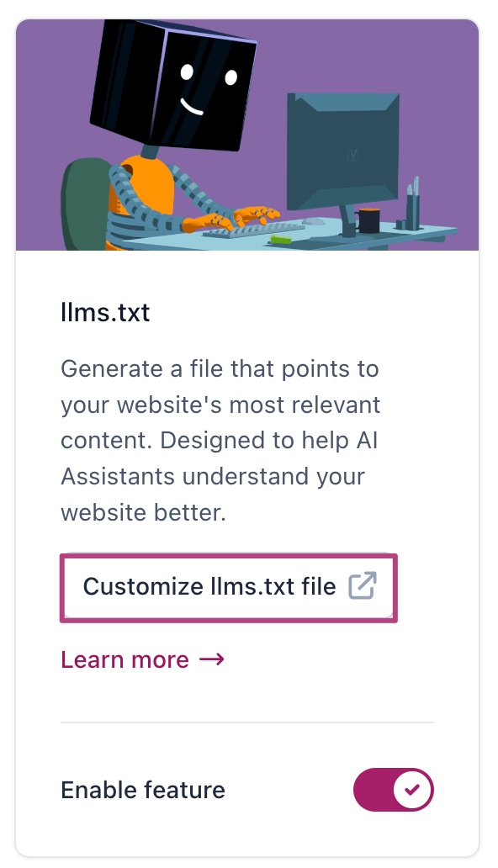498x868 pixels.
Task: Click the small green object on desk
Action: coord(281,239)
